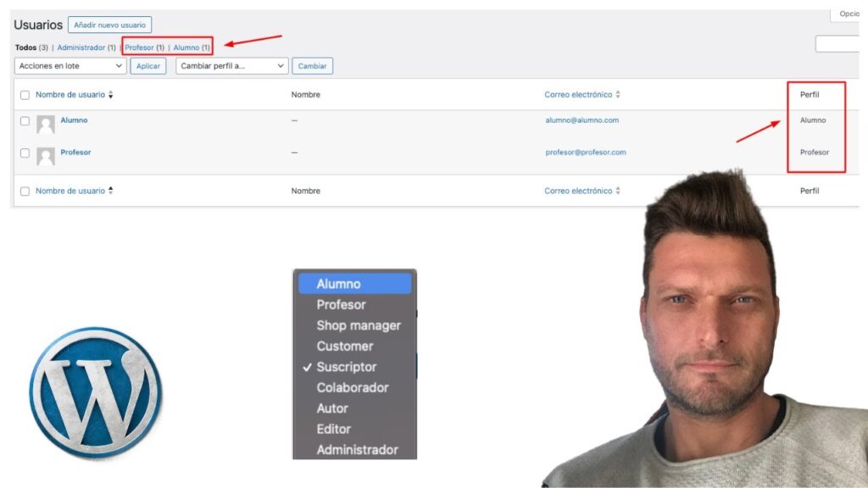Viewport: 868px width, 488px height.
Task: Sort by Correo electrónico in footer
Action: point(578,191)
